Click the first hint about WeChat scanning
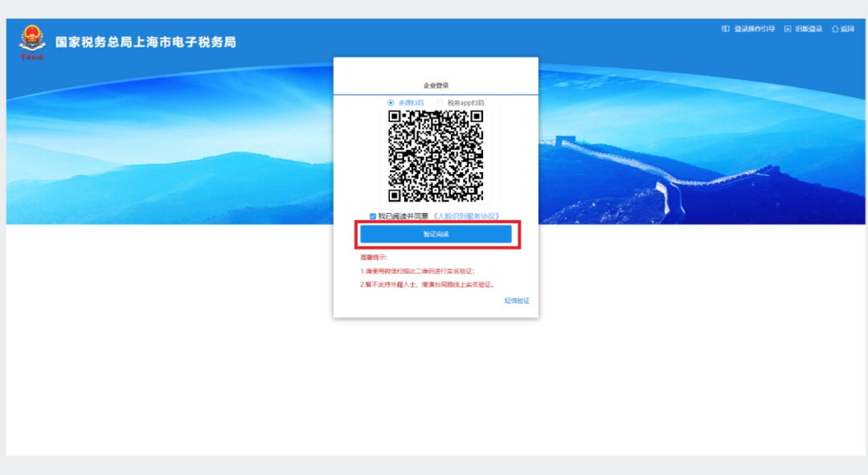 coord(417,272)
